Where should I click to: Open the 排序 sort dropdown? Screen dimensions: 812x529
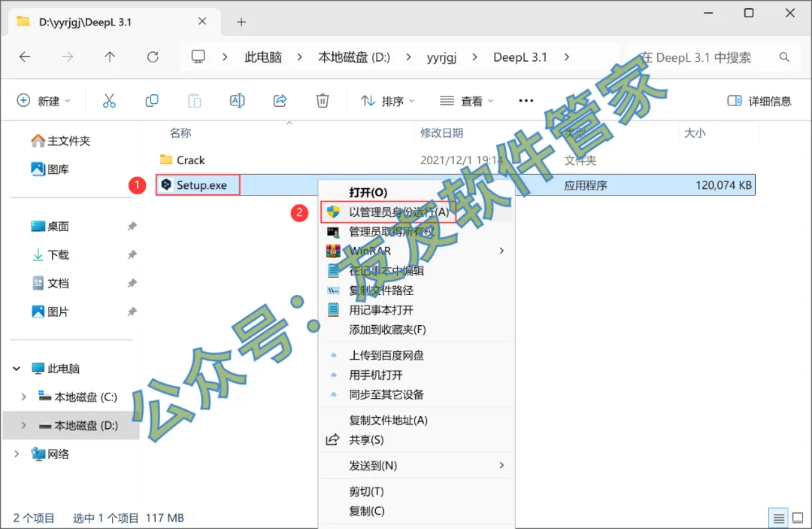[387, 101]
